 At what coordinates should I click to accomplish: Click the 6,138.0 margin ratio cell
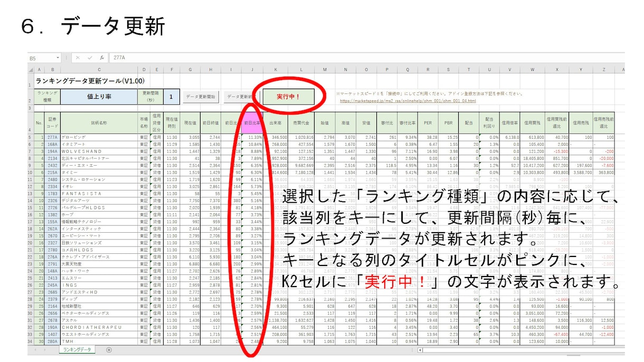coord(509,137)
